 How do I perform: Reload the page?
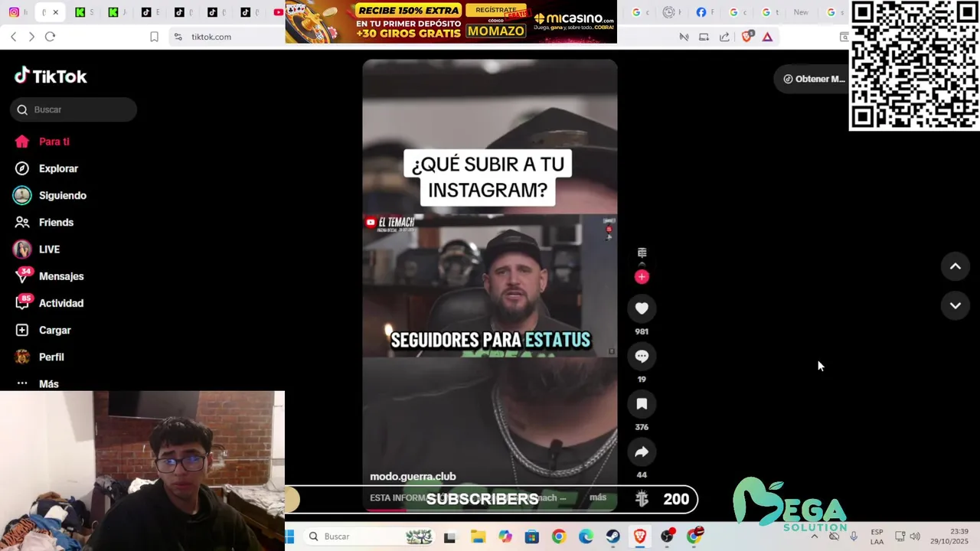tap(50, 37)
